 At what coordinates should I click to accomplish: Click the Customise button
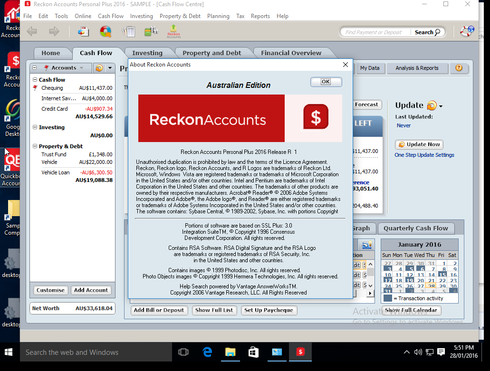tap(50, 290)
